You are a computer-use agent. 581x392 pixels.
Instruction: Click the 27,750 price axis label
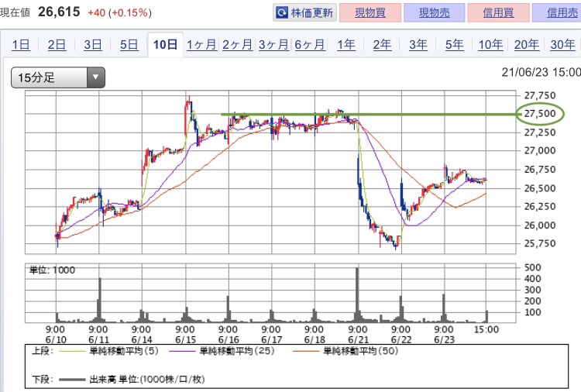540,95
